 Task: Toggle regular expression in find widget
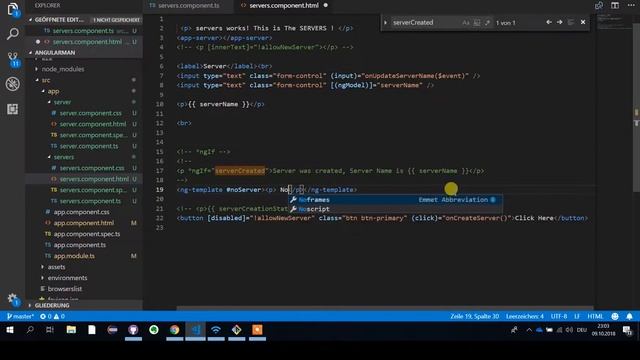point(487,23)
